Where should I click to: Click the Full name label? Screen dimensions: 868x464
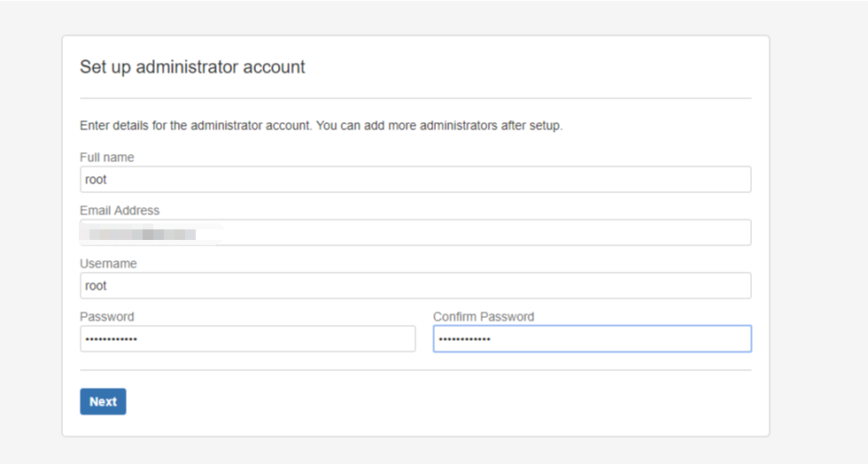107,158
